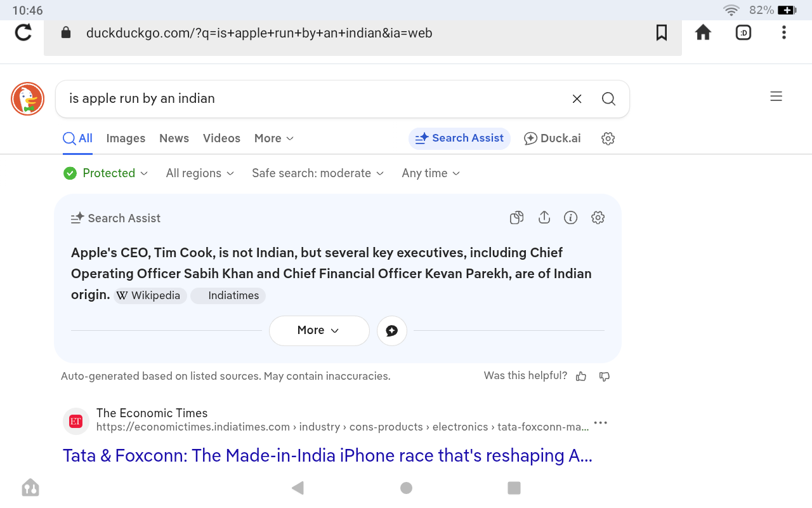Open Search Assist info icon
812x508 pixels.
(x=570, y=218)
